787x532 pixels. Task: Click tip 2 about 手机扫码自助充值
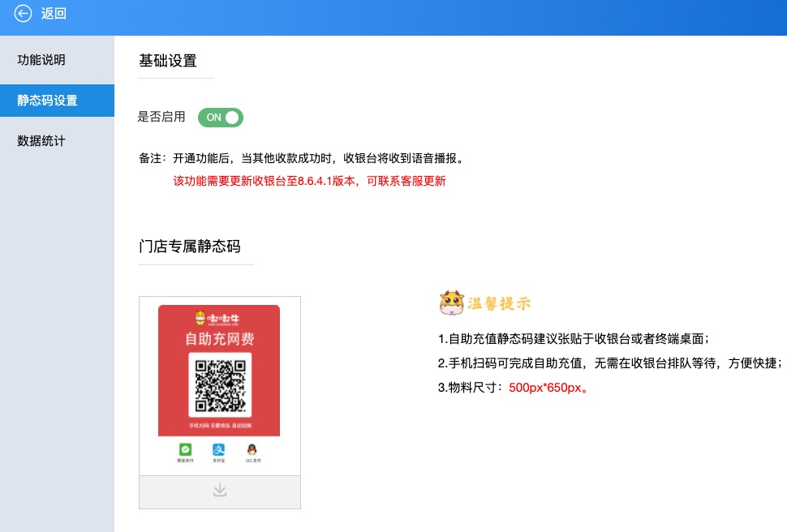click(x=609, y=363)
